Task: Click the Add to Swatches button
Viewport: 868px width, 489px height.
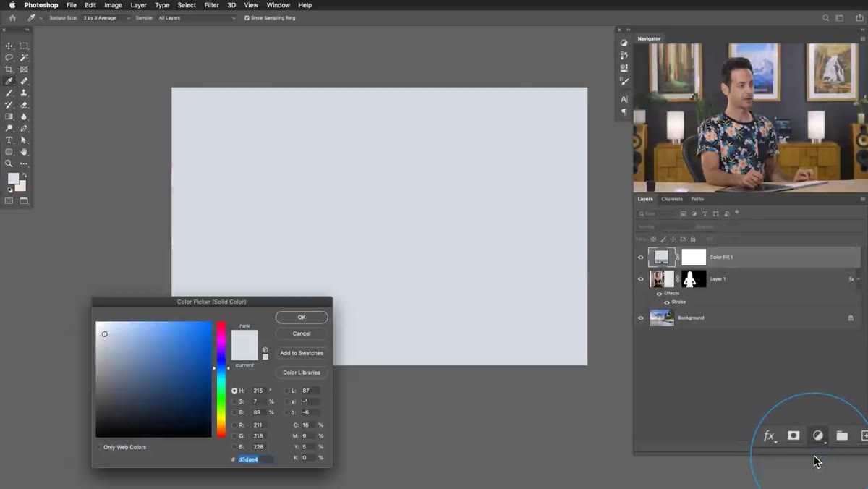Action: [302, 353]
